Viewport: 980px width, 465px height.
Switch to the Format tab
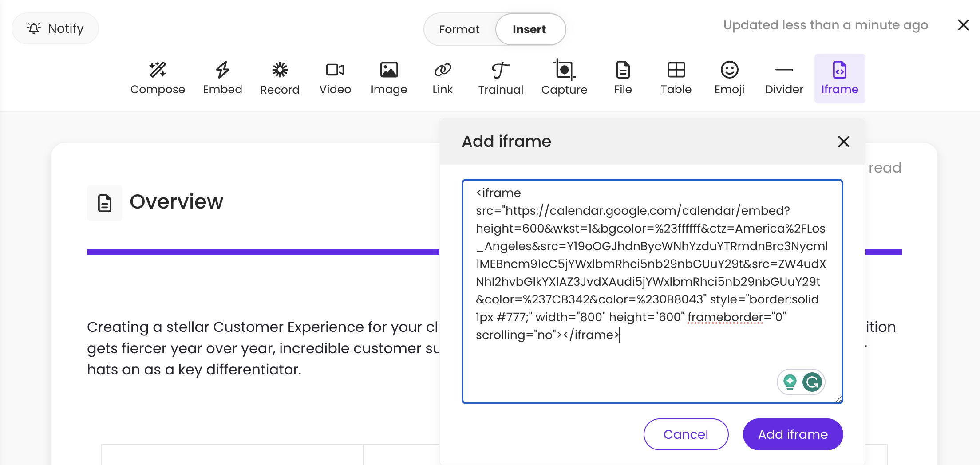click(459, 29)
